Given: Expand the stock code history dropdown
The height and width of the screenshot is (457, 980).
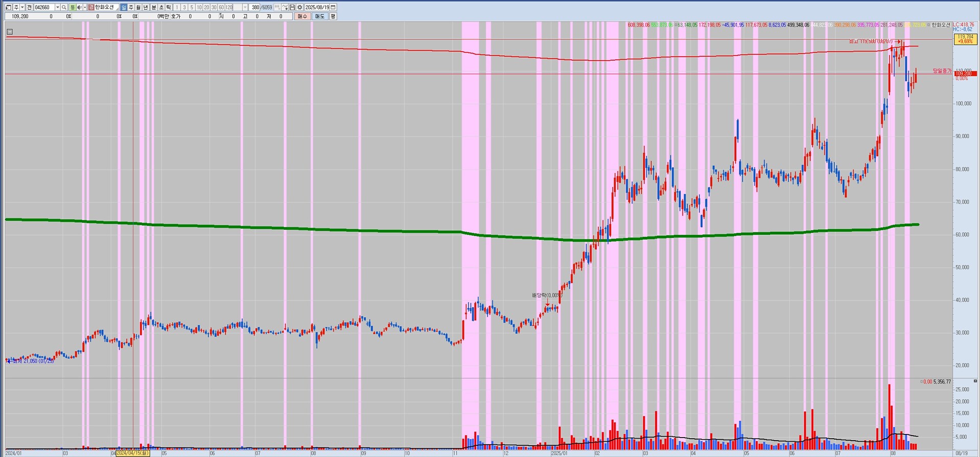Looking at the screenshot, I should click(57, 7).
